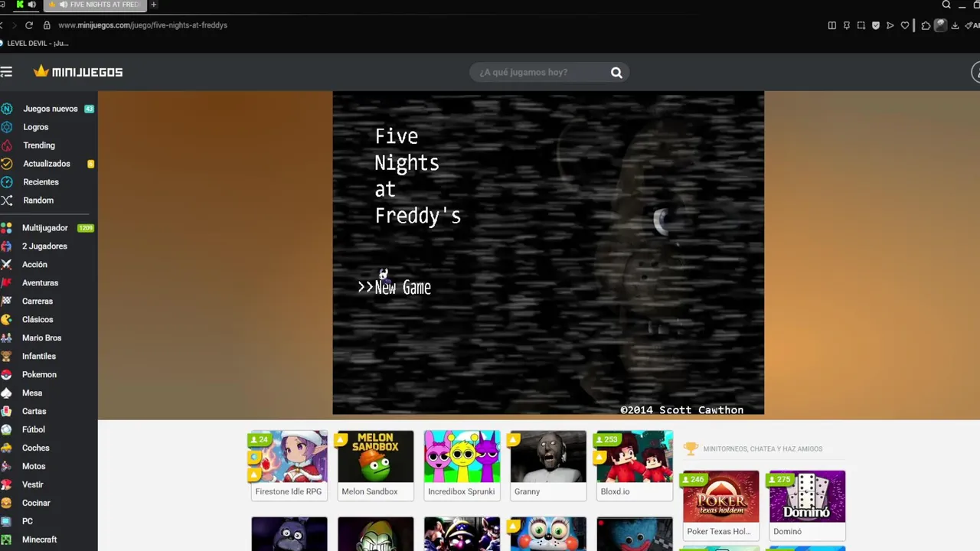The width and height of the screenshot is (980, 551).
Task: Click the Infantiles category icon
Action: coord(6,357)
